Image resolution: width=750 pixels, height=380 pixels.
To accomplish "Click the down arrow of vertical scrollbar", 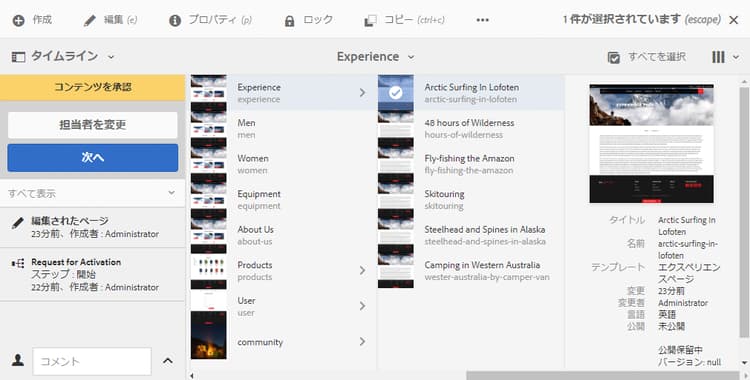I will 744,363.
